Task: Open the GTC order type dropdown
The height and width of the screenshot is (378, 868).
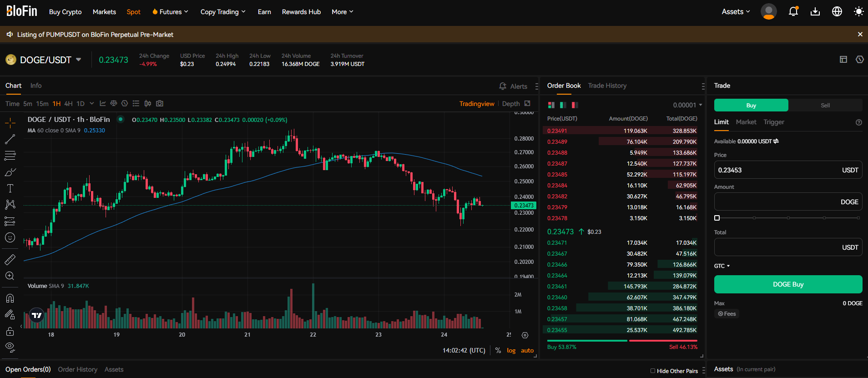Action: click(722, 266)
